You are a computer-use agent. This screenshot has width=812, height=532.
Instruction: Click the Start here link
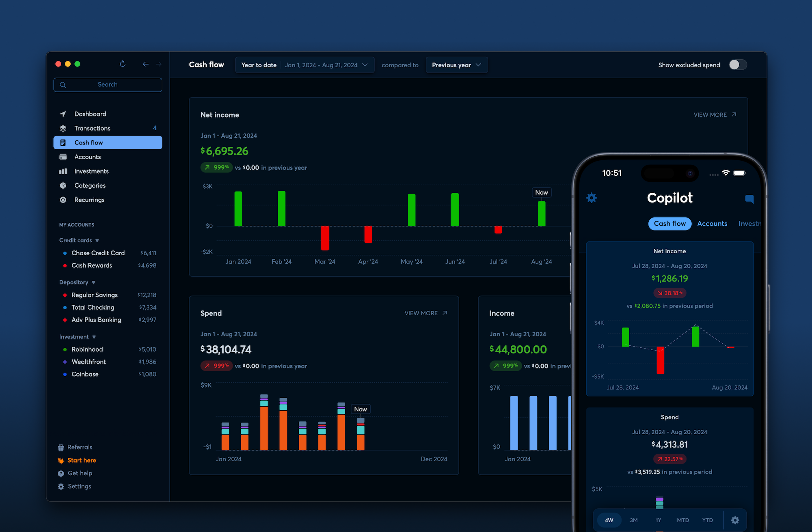tap(81, 460)
